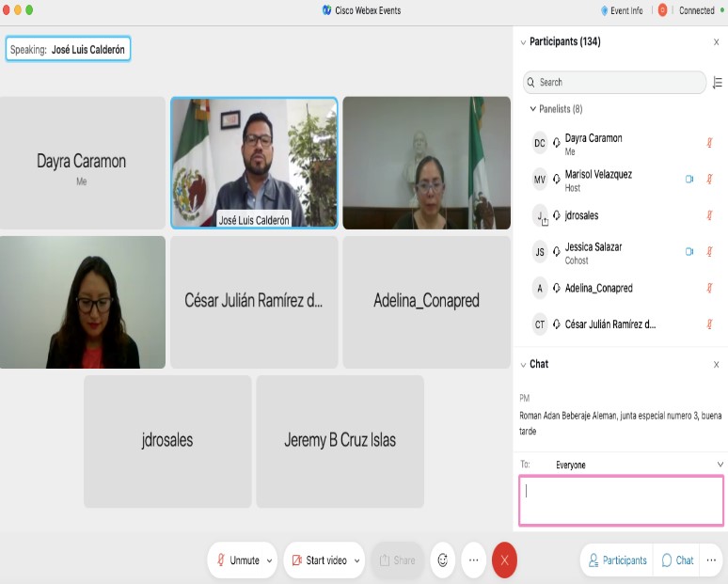Click jdrosales sharing avatar badge

pyautogui.click(x=541, y=216)
